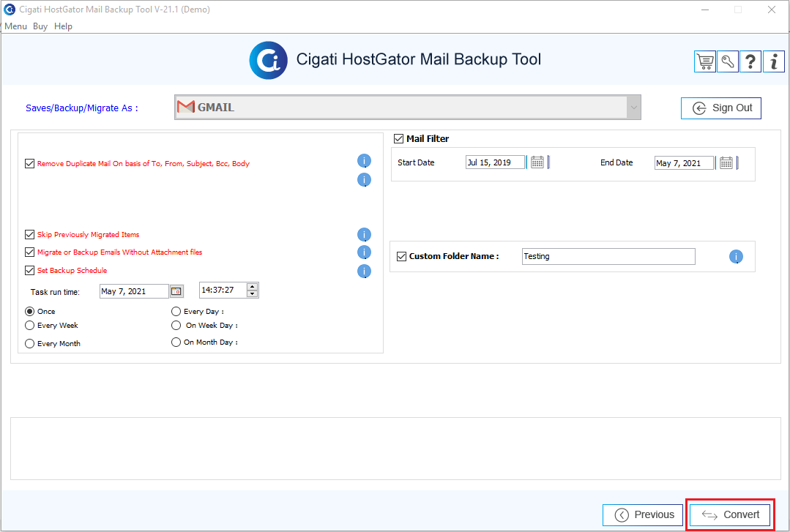790x532 pixels.
Task: Click the time field showing 14:37:27
Action: click(x=223, y=291)
